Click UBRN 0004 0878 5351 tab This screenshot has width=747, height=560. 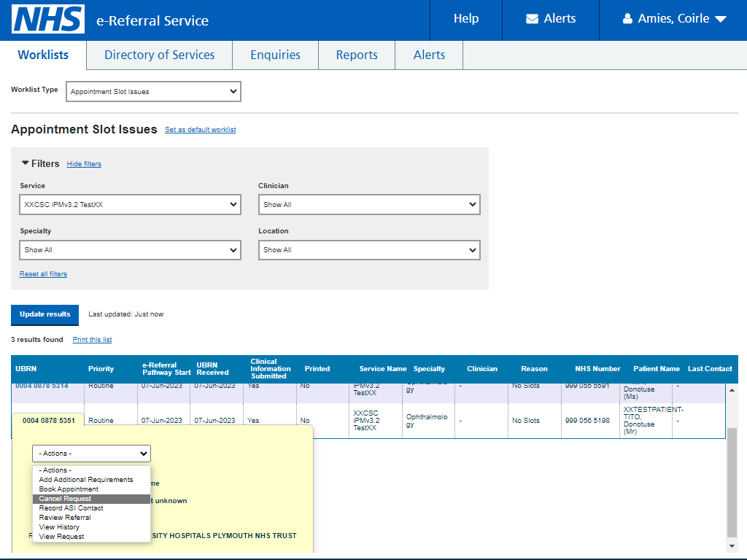click(x=49, y=421)
